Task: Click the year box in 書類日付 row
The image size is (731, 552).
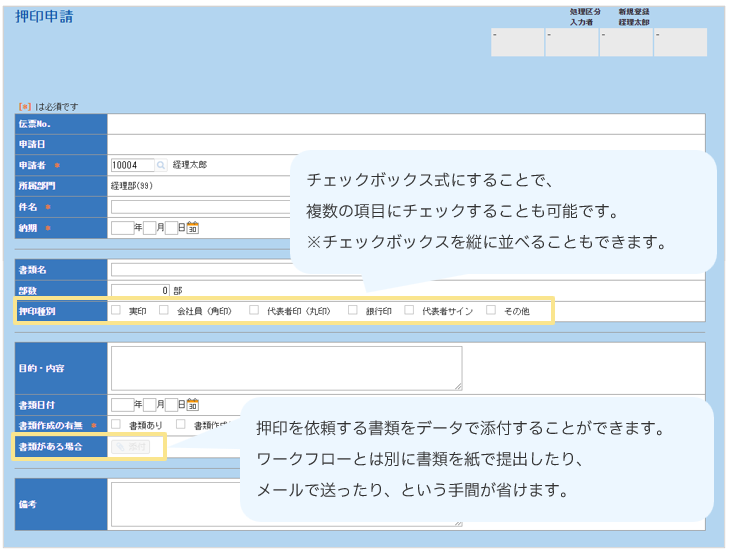Action: pyautogui.click(x=122, y=405)
